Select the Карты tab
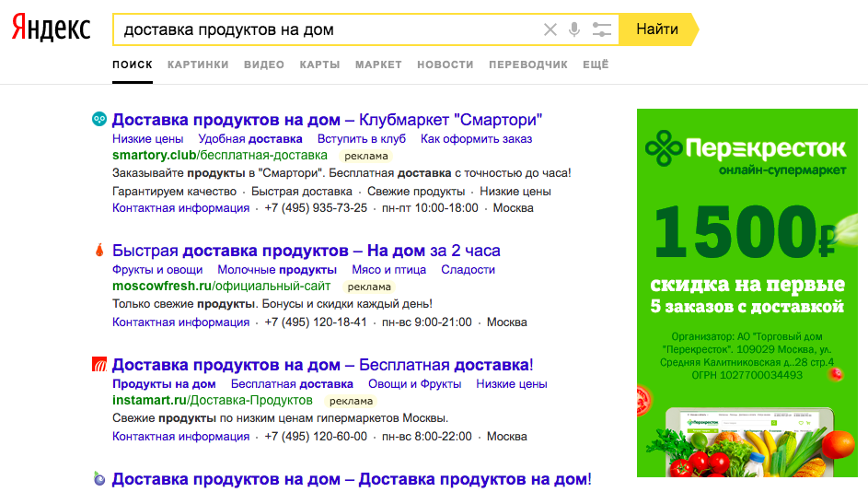This screenshot has height=492, width=868. coord(319,64)
